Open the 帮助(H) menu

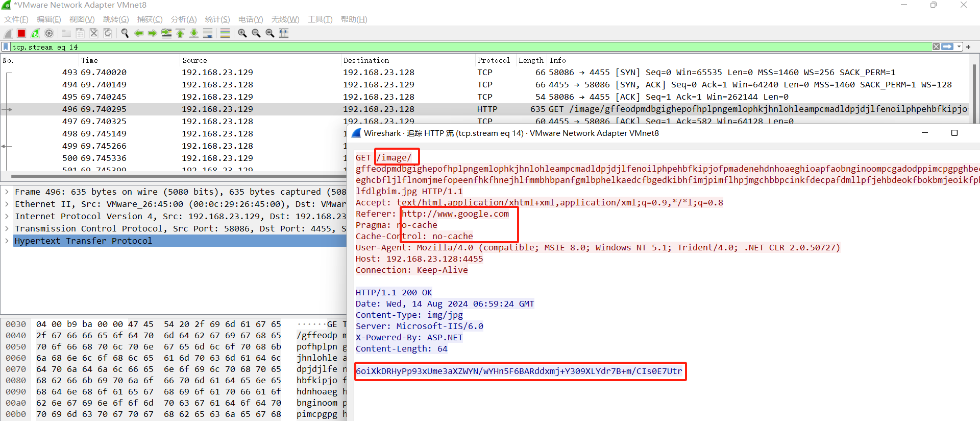354,19
